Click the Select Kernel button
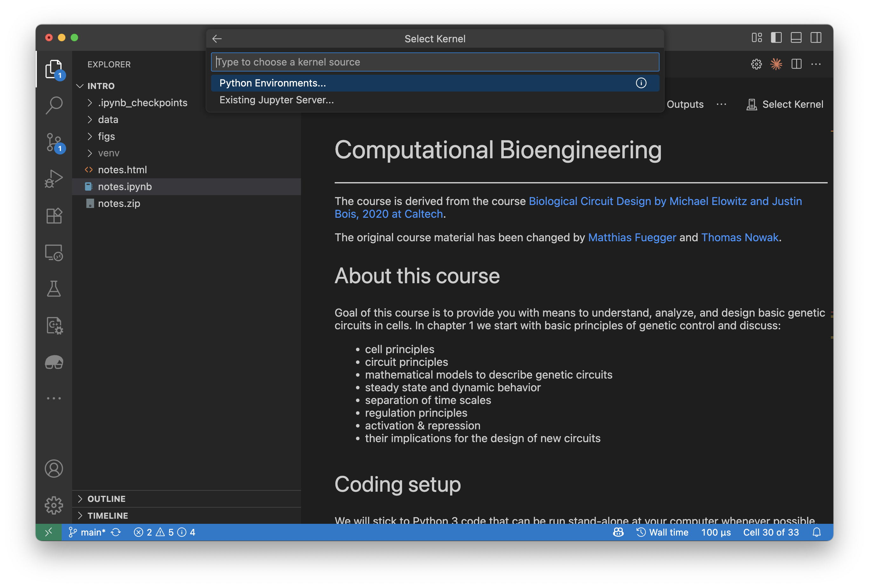Screen dimensions: 869x588 [785, 104]
